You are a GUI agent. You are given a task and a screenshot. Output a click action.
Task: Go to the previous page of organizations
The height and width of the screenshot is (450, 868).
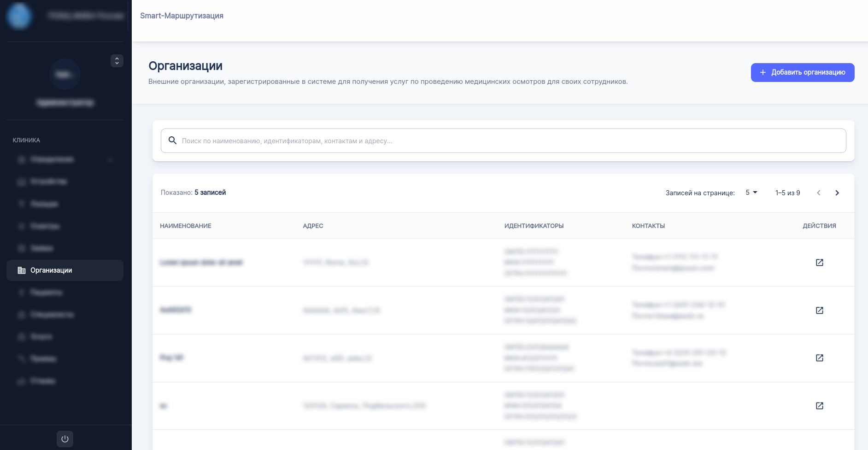[819, 193]
